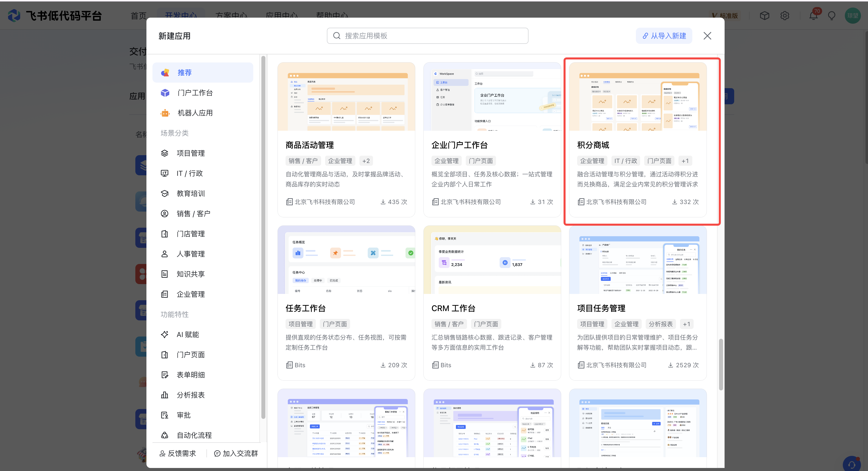Click the 企业门户工作台 title
This screenshot has width=868, height=471.
click(x=460, y=145)
